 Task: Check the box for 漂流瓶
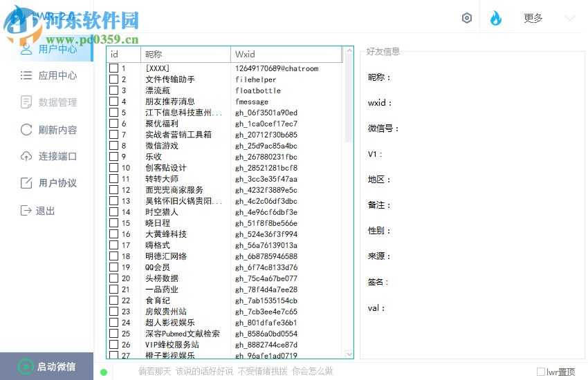coord(113,91)
